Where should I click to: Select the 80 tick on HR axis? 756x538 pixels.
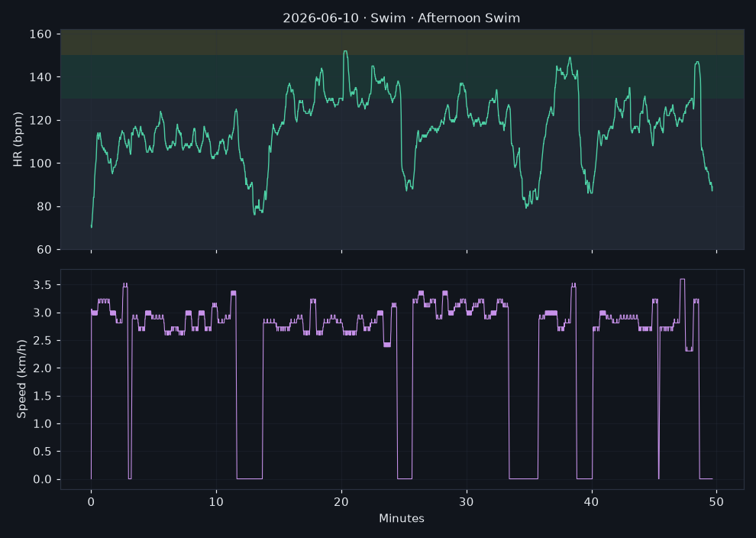tap(44, 206)
